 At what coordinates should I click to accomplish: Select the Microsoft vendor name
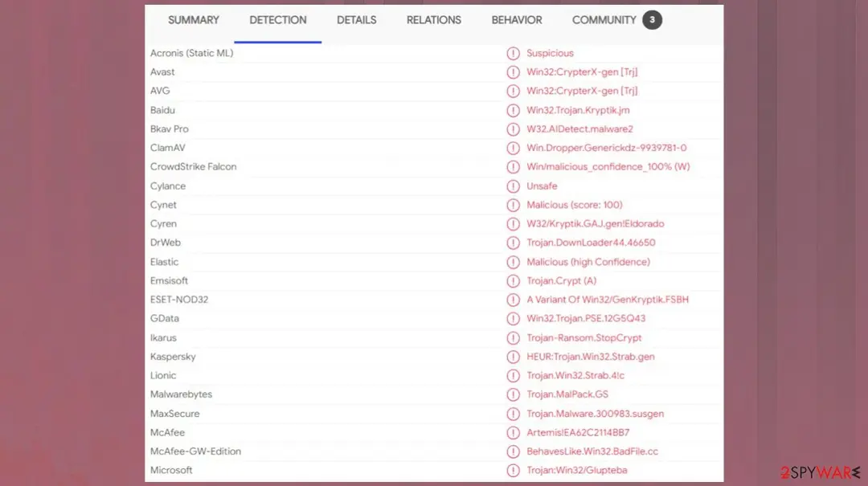[171, 470]
